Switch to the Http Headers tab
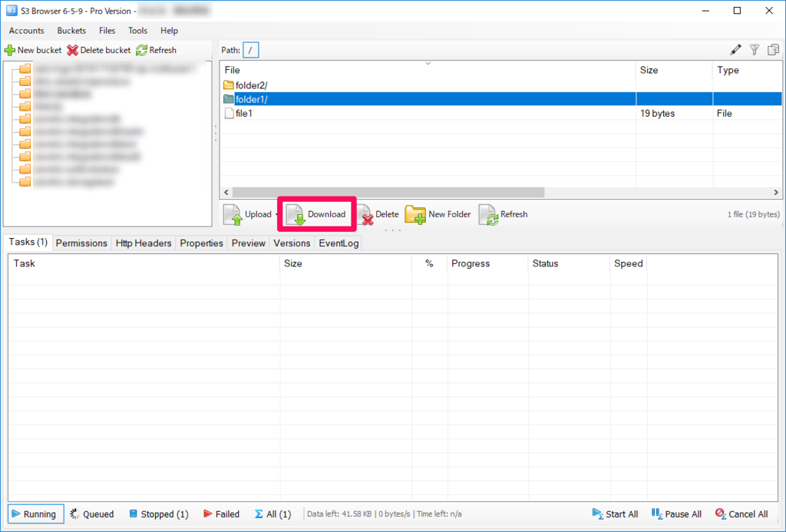The image size is (786, 532). coord(144,243)
